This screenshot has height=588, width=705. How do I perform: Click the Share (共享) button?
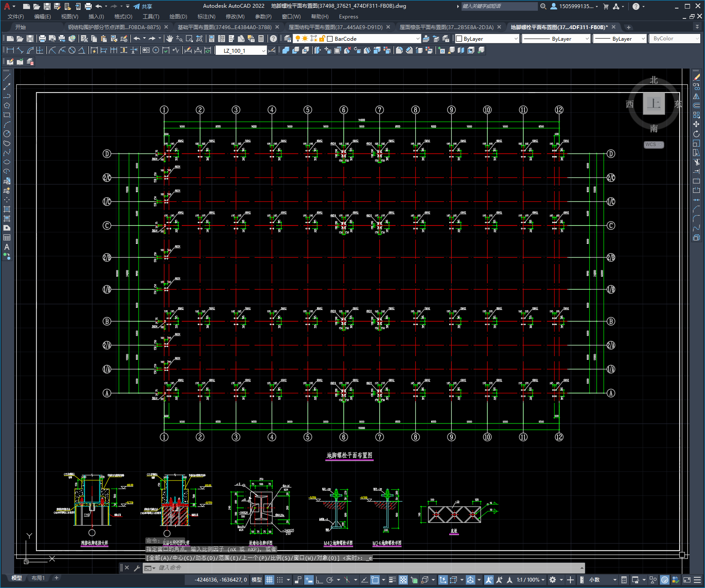(x=143, y=6)
